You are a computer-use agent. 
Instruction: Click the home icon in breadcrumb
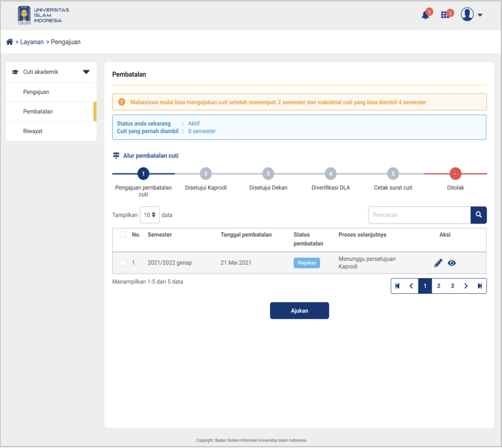point(9,42)
